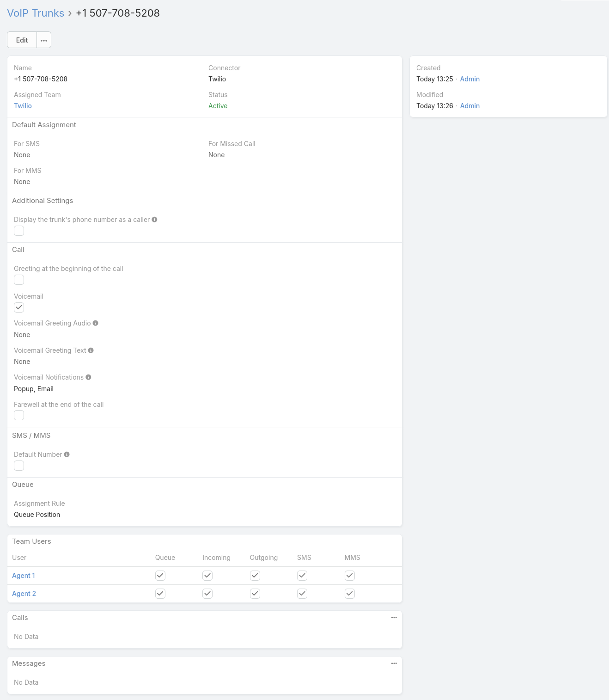The height and width of the screenshot is (700, 609).
Task: Go back via the VoIP Trunks breadcrumb
Action: pos(36,13)
